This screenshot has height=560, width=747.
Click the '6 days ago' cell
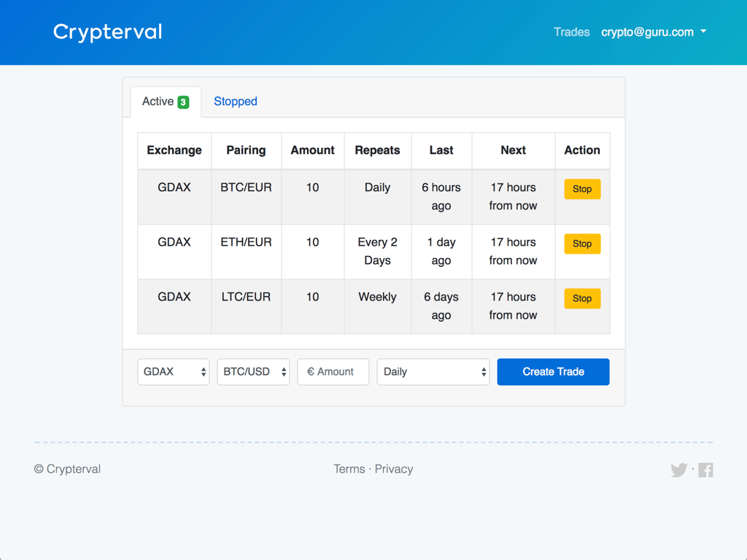coord(441,306)
